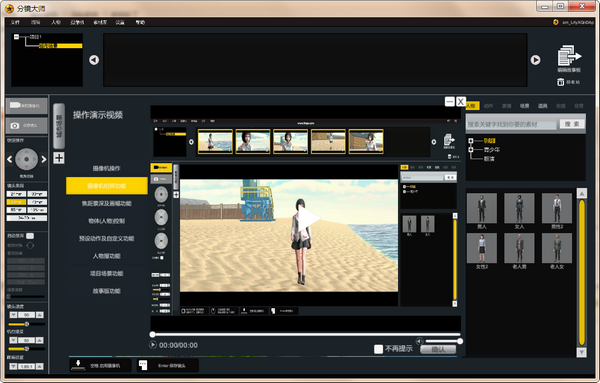Screen dimensions: 600x383
Task: Collapse the project tree node at top-left
Action: coord(16,37)
